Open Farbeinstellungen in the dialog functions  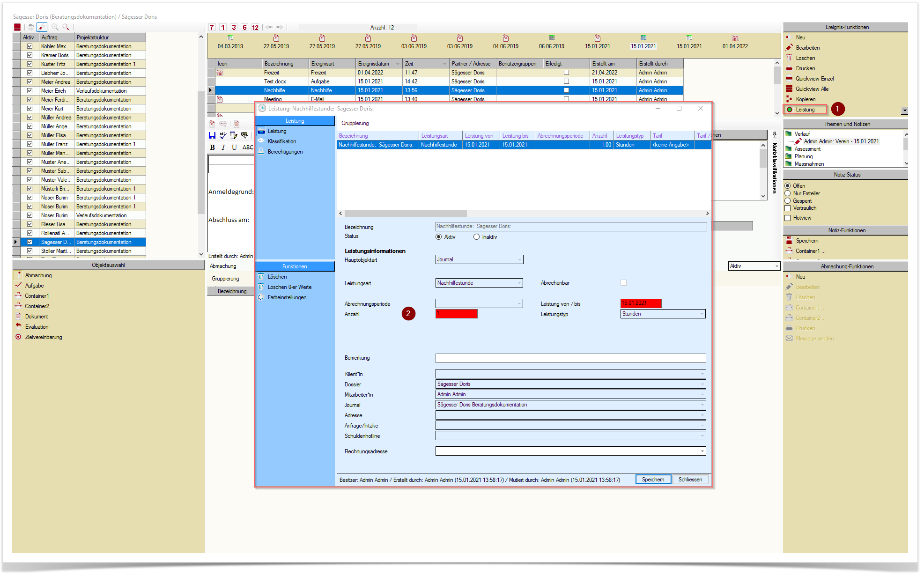tap(287, 297)
